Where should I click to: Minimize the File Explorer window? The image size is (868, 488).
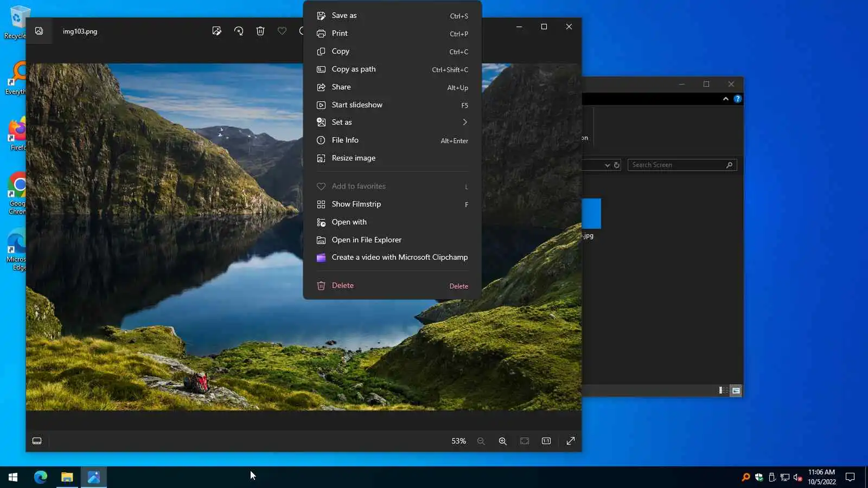pos(682,84)
